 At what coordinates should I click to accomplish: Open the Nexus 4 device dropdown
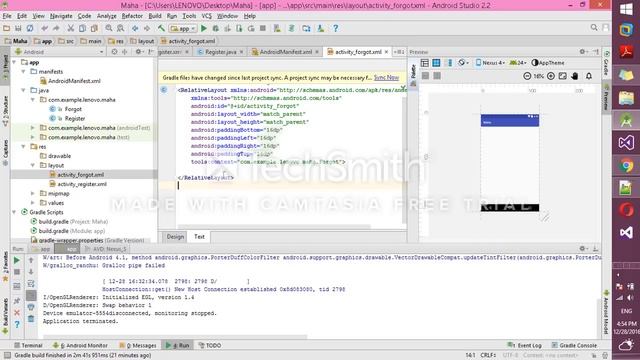(x=490, y=63)
